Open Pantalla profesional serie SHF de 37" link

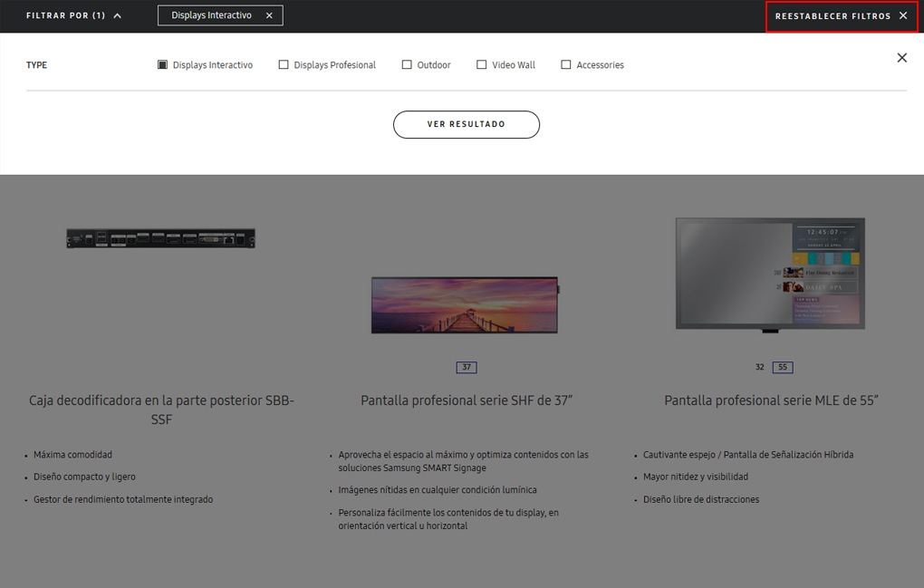(x=467, y=400)
